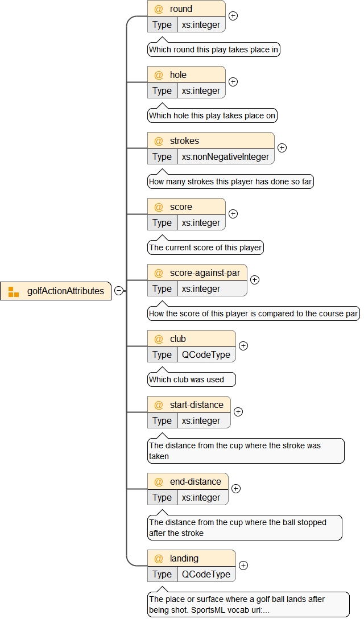Expand the score-against-par plus button

click(254, 280)
